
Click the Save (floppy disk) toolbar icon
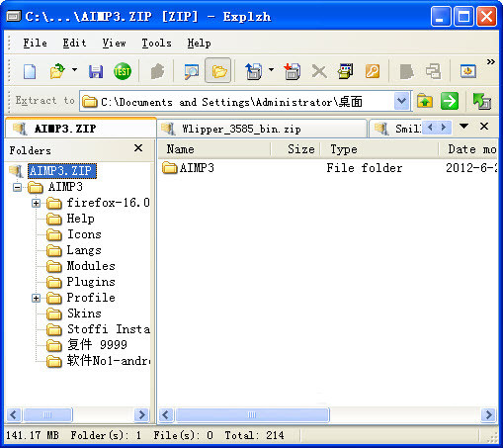[x=96, y=71]
